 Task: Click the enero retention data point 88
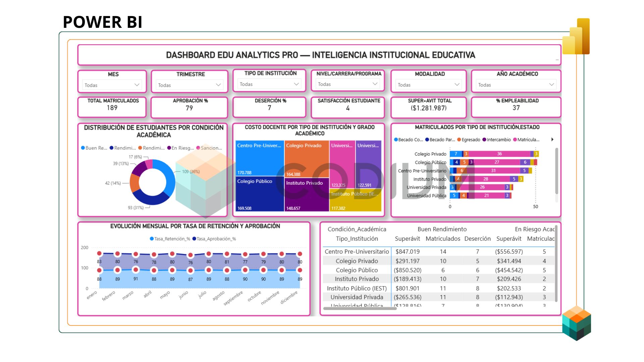pos(99,270)
